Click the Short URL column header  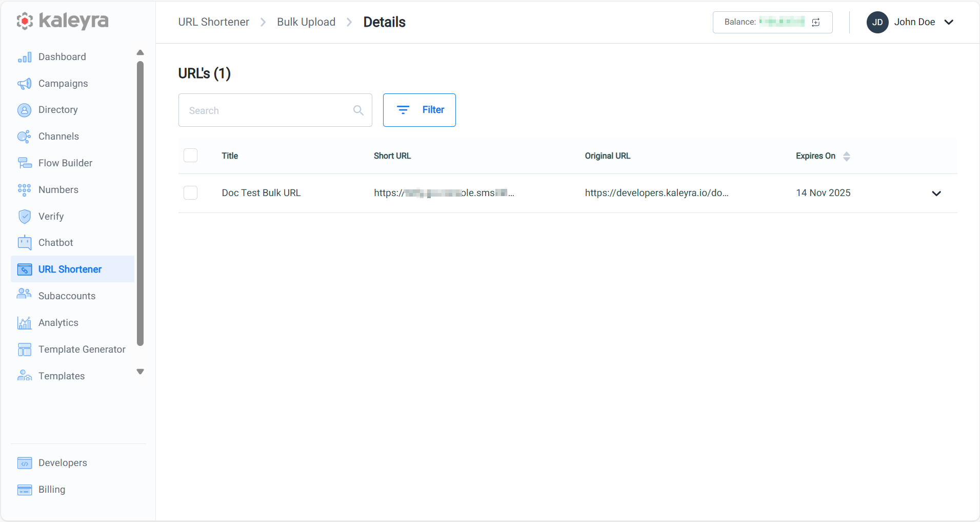click(392, 156)
